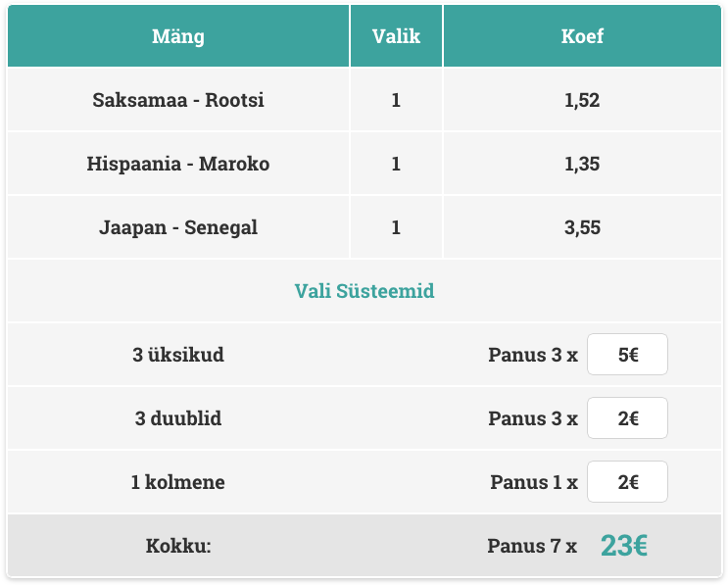Click the Valik cell for Jaapan - Senegal

(396, 227)
